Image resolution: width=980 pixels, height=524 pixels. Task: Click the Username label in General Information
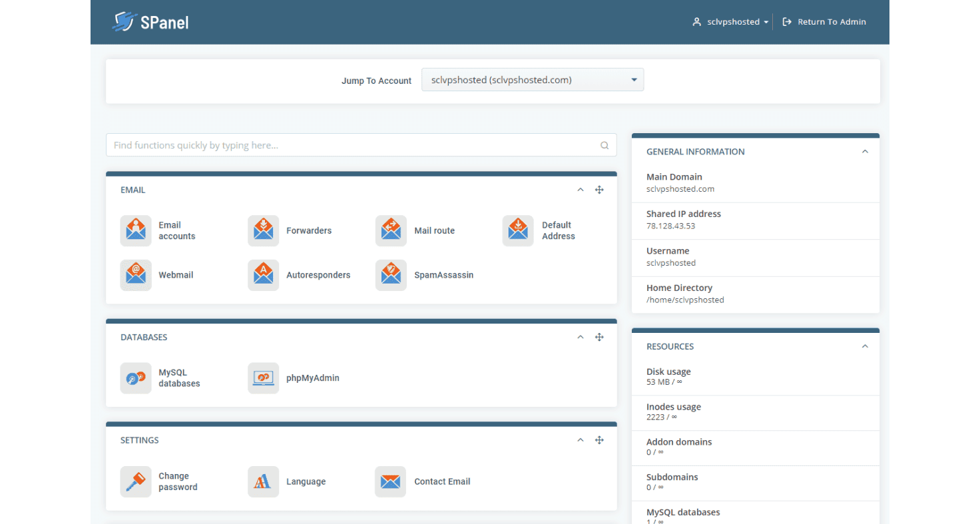668,251
